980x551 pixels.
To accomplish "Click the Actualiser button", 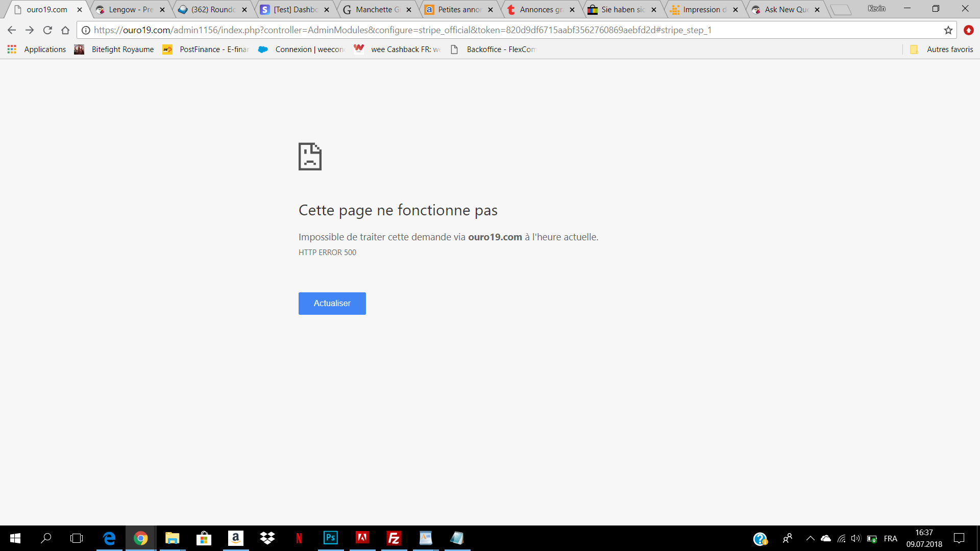I will 332,303.
